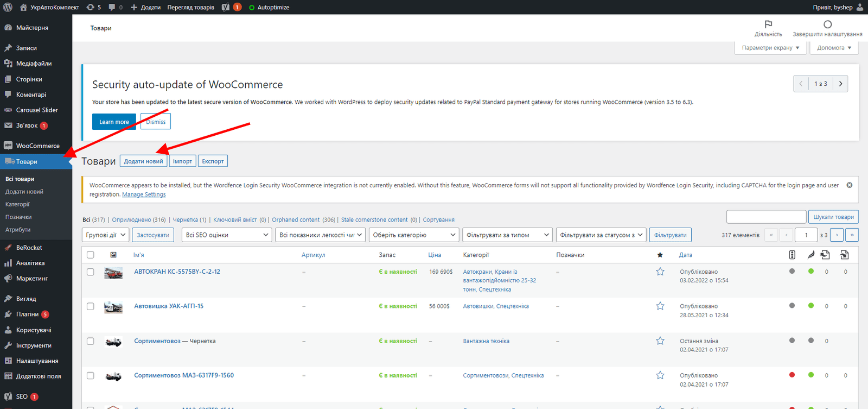868x409 pixels.
Task: Open Плагіни sidebar menu
Action: [36, 314]
